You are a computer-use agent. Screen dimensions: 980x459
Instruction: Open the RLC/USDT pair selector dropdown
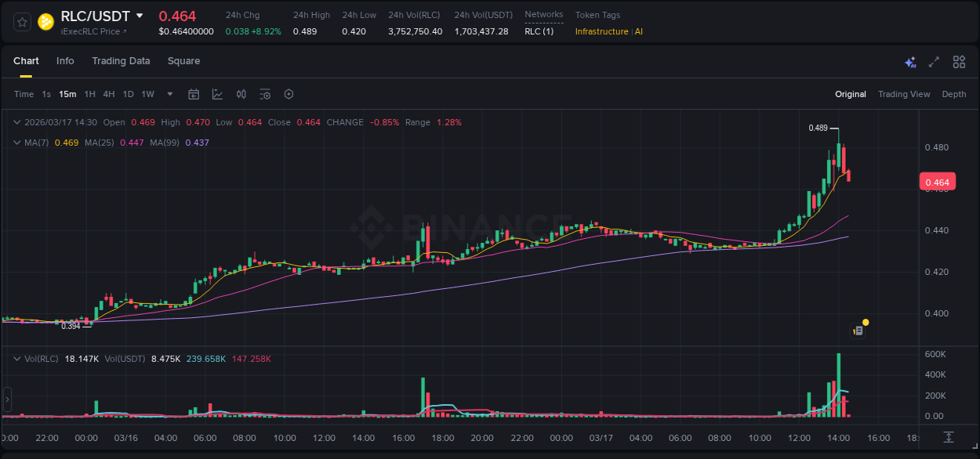pos(140,15)
